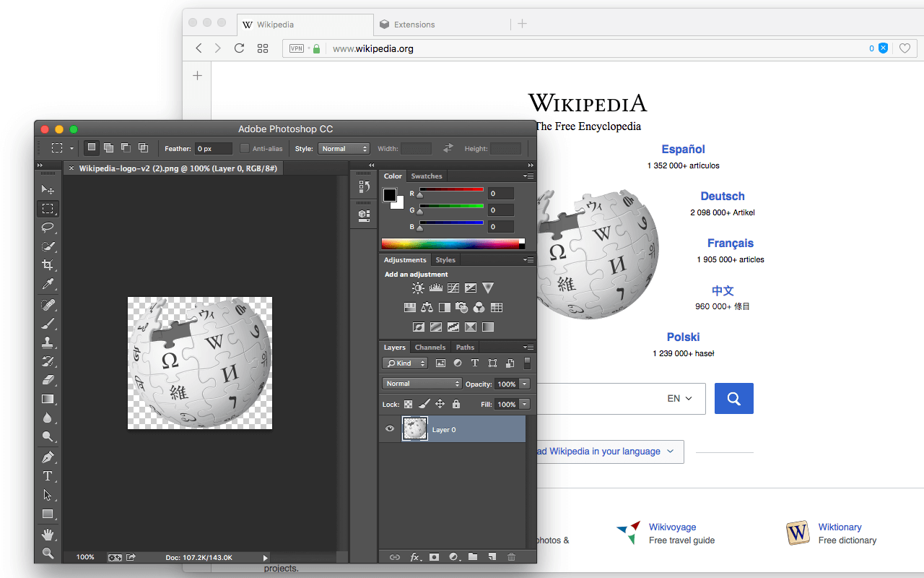Click the blue Wikipedia search button
Viewport: 924px width, 578px height.
coord(734,398)
